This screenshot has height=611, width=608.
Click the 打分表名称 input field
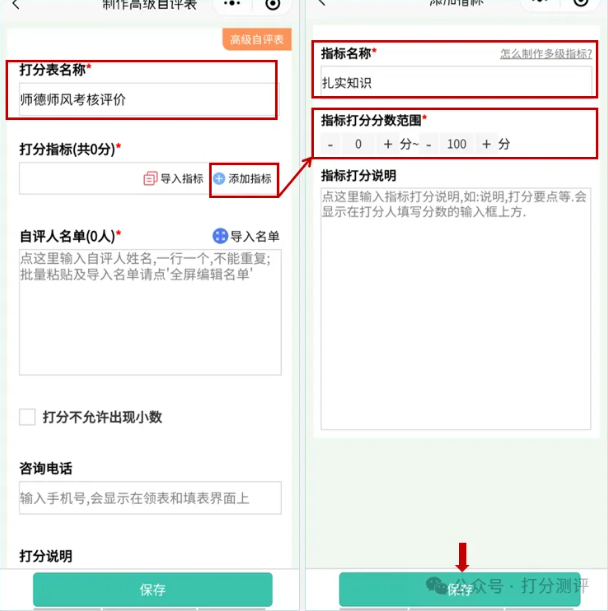tap(149, 99)
